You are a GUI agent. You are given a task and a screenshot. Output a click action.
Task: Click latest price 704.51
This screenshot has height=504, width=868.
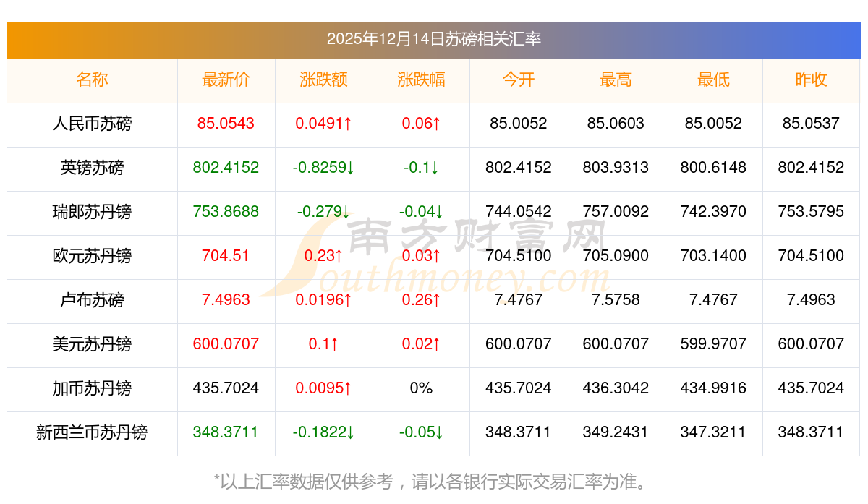pos(226,256)
